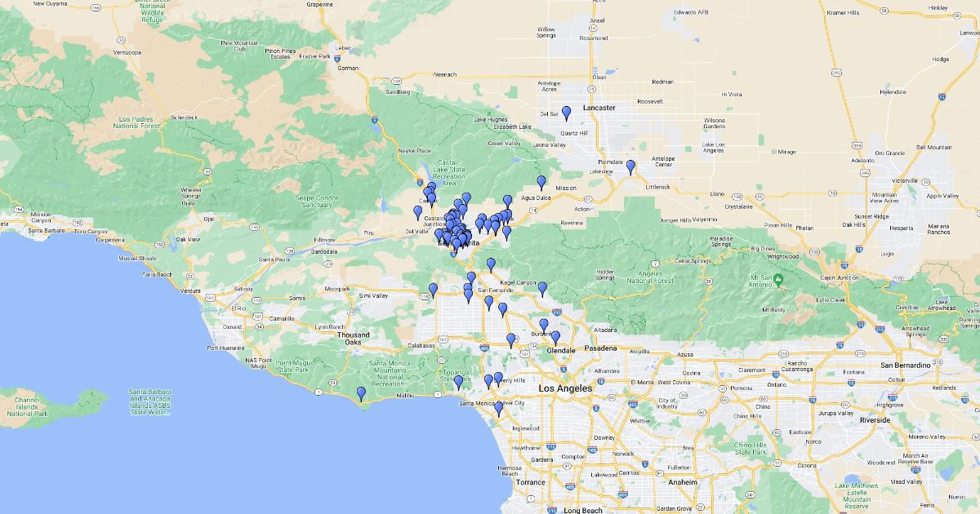The image size is (980, 514).
Task: Select the lone marker north of Kagel Canyon label
Action: (x=491, y=265)
